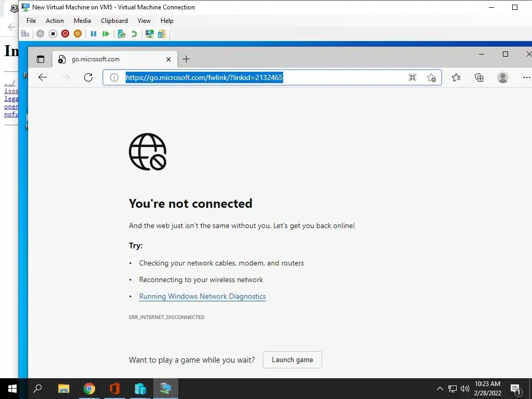This screenshot has height=399, width=532.
Task: Click the ERR_INTERNET_DISCONNECTED error code text
Action: point(167,317)
